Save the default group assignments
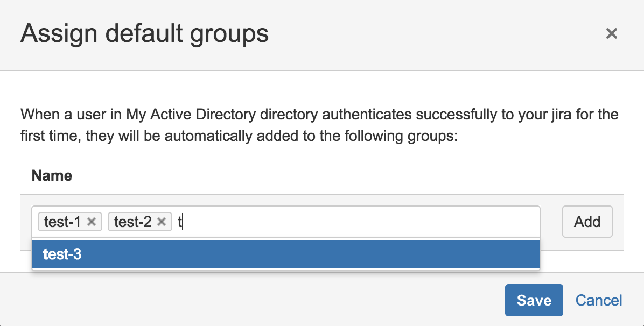This screenshot has width=644, height=326. tap(534, 300)
